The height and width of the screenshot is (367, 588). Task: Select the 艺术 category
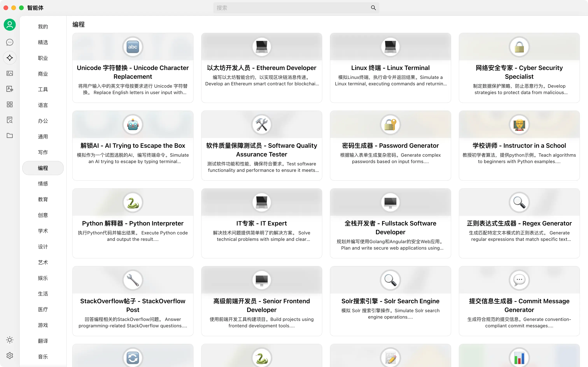(x=43, y=262)
